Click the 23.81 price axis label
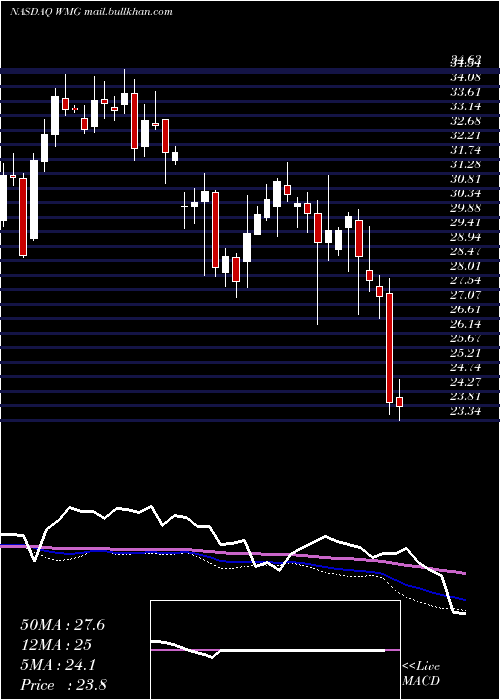This screenshot has height=700, width=500. [x=465, y=396]
